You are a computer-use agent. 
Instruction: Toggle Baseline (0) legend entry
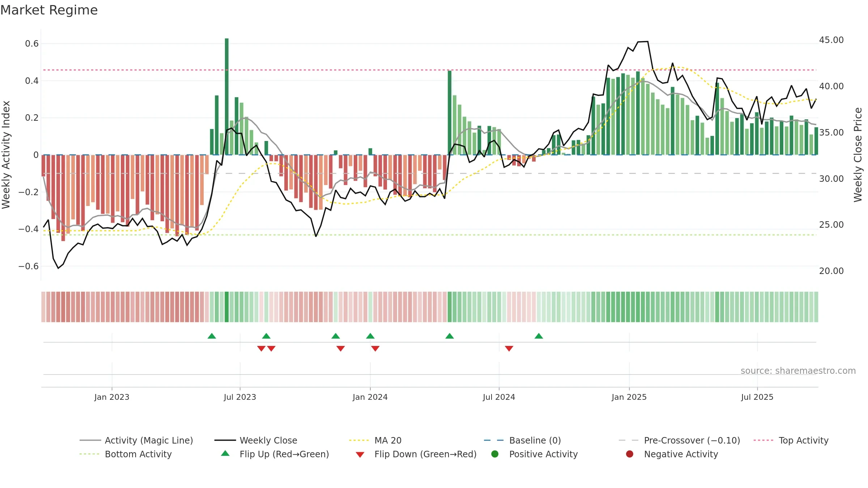[x=523, y=440]
